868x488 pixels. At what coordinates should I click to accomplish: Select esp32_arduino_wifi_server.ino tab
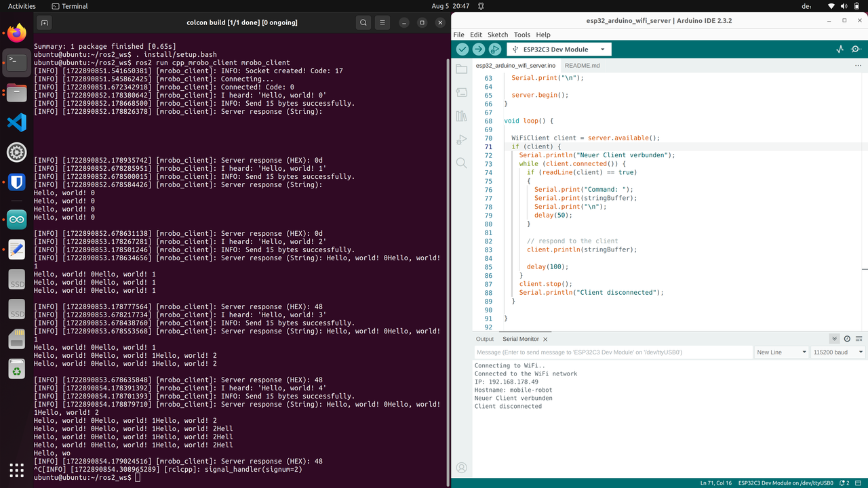point(515,66)
